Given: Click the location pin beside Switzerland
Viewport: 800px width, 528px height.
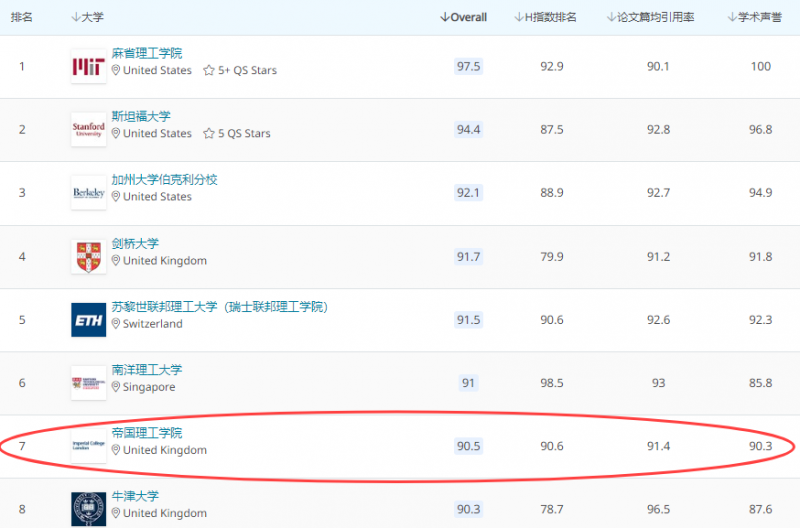Looking at the screenshot, I should pyautogui.click(x=116, y=324).
